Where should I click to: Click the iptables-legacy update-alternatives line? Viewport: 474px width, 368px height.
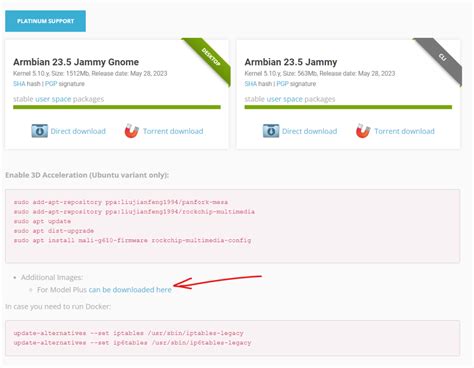(128, 333)
